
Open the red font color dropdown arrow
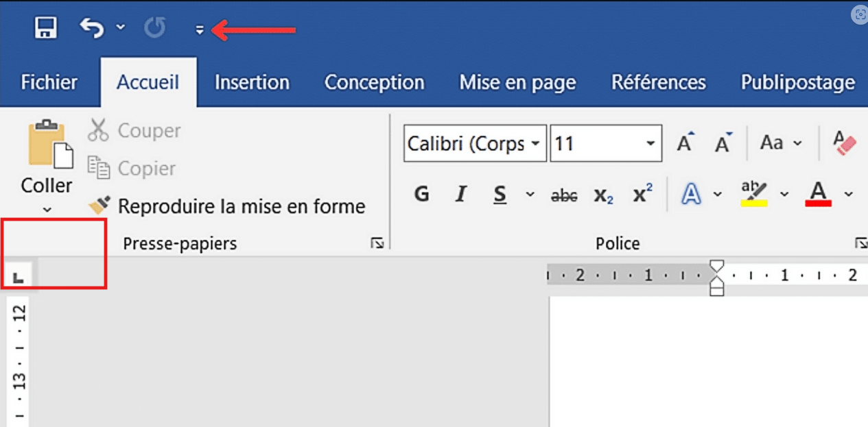tap(849, 195)
